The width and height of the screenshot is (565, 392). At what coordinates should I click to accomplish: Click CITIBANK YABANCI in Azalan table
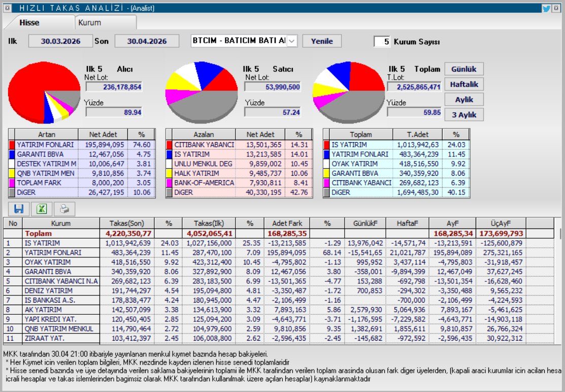pyautogui.click(x=204, y=145)
